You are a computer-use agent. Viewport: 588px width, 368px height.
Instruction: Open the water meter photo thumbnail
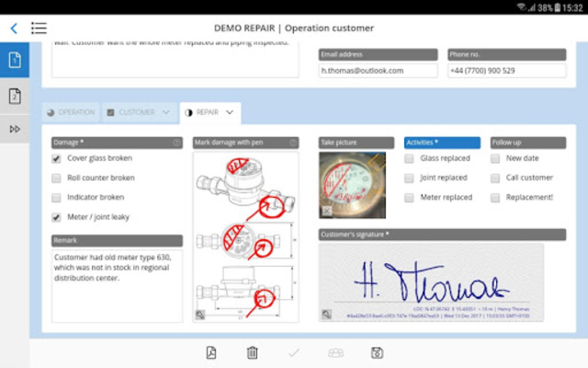[x=352, y=185]
